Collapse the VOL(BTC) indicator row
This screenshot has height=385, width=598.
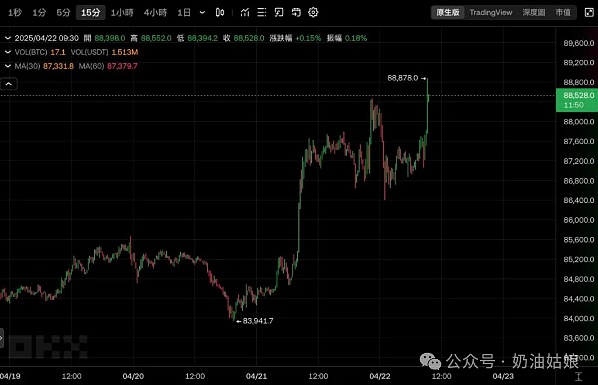click(x=8, y=52)
